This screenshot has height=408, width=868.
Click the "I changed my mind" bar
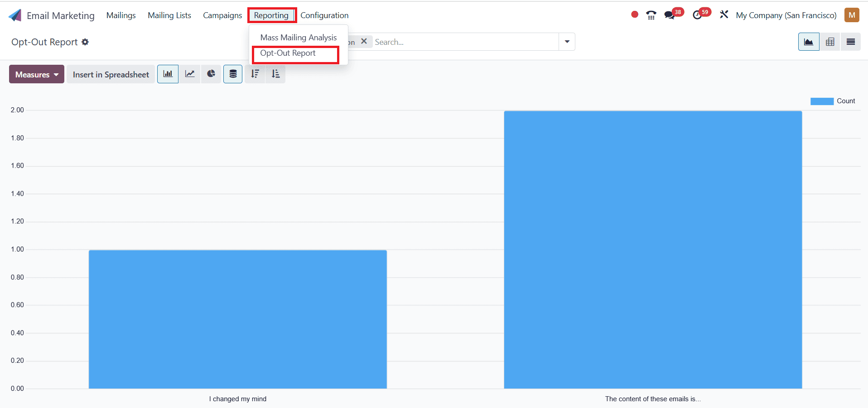238,319
